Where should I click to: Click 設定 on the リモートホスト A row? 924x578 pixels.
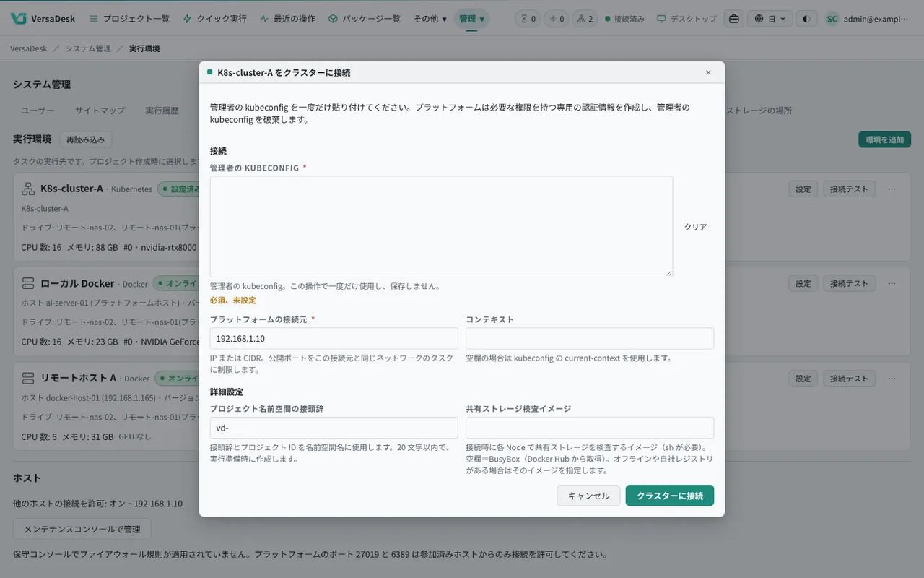pos(803,379)
